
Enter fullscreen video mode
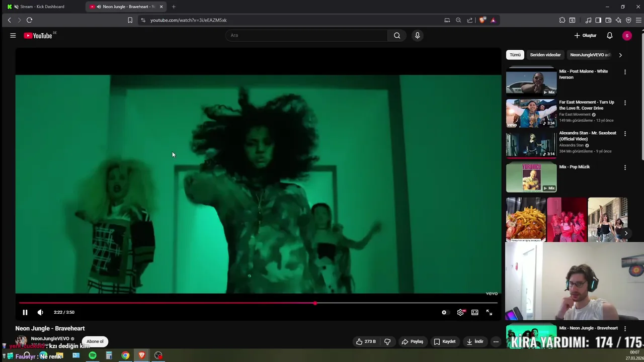coord(489,312)
